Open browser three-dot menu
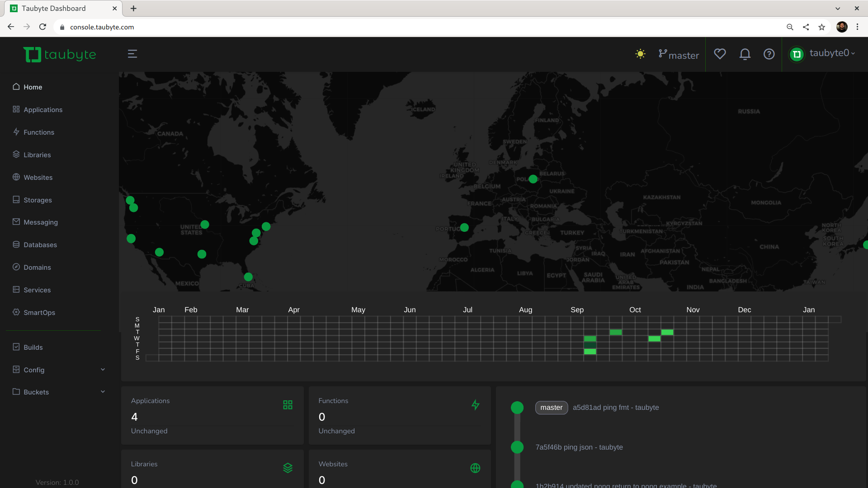 [x=857, y=27]
